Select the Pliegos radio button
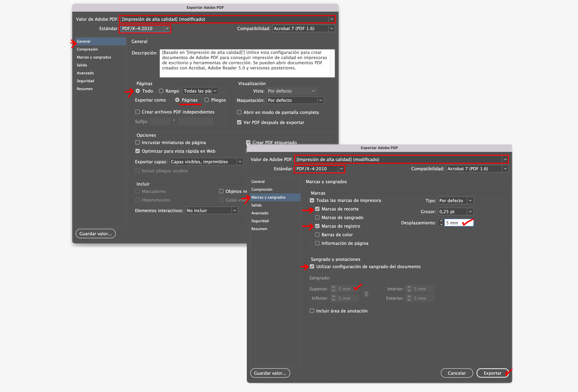Image resolution: width=578 pixels, height=392 pixels. pos(207,100)
